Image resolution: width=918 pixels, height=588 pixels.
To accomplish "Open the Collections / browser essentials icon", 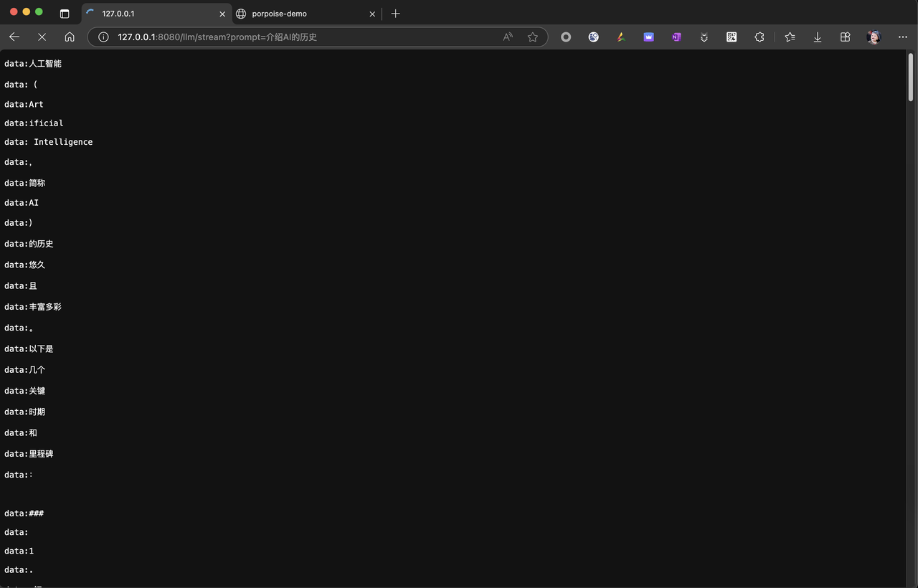I will (845, 37).
